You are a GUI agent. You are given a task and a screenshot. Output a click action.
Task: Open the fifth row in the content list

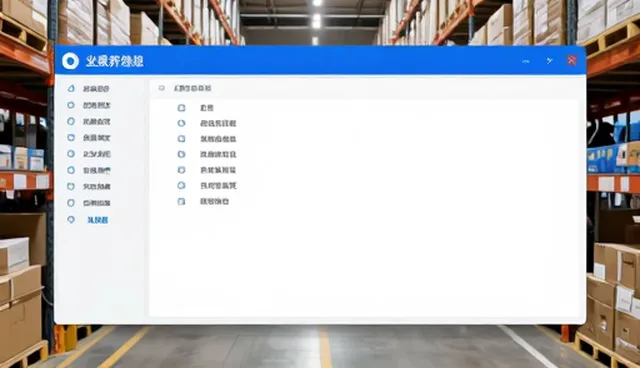click(207, 170)
